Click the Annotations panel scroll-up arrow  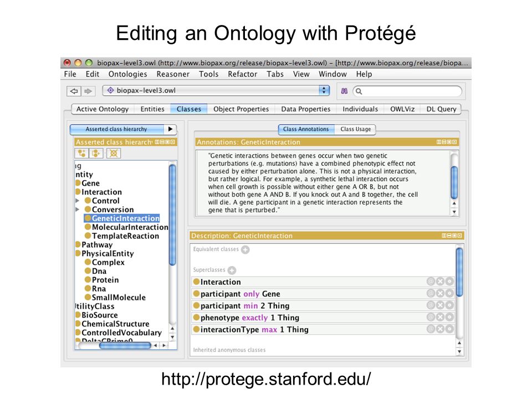click(x=454, y=203)
